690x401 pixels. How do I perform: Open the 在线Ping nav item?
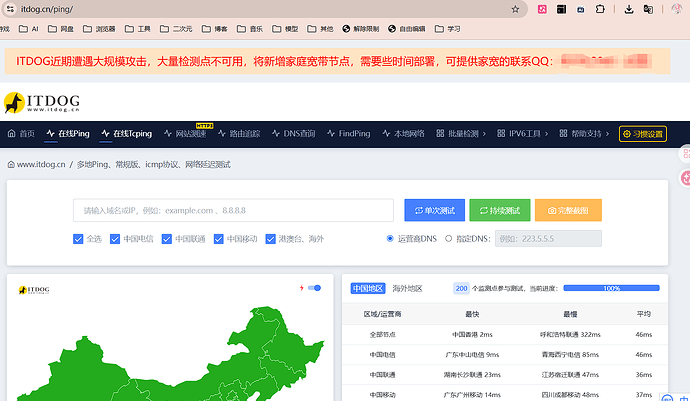(x=68, y=134)
